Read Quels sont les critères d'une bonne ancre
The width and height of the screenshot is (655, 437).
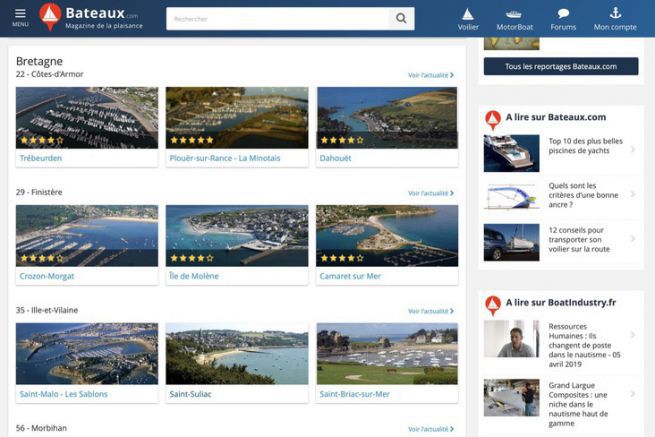(x=583, y=195)
